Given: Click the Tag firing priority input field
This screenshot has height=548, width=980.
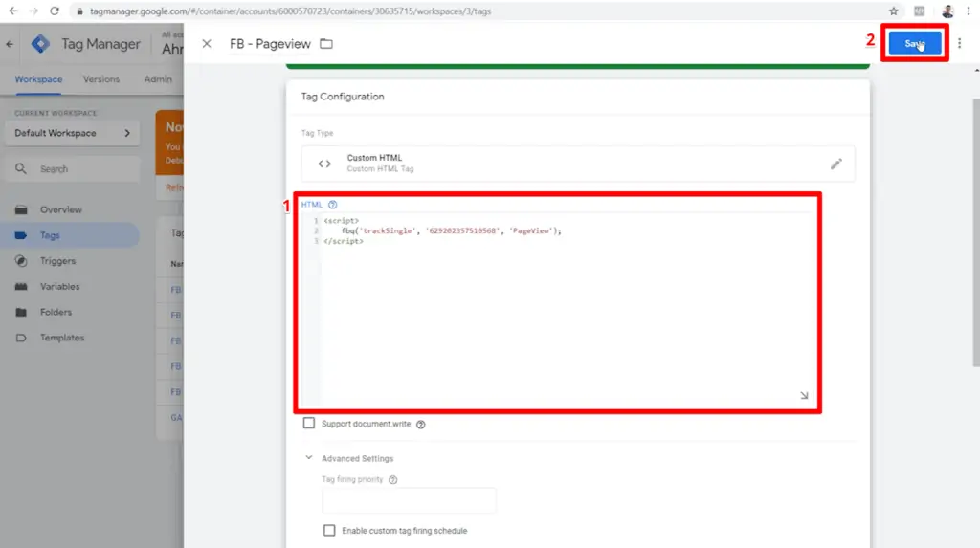Looking at the screenshot, I should (x=409, y=500).
